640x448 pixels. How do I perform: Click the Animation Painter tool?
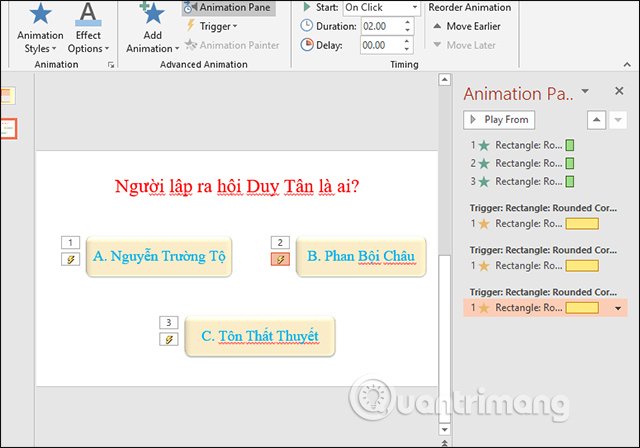[232, 45]
